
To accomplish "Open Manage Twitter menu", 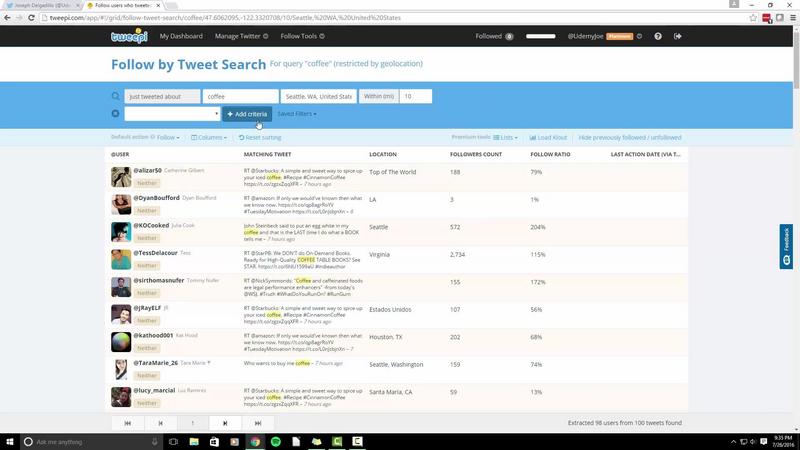I will tap(241, 36).
